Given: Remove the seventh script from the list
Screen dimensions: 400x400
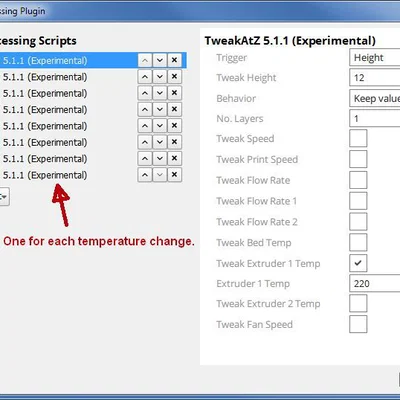Looking at the screenshot, I should pyautogui.click(x=174, y=158).
